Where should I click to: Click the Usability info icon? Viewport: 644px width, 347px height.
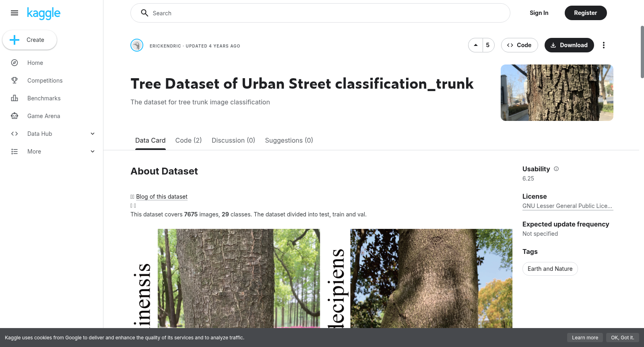pyautogui.click(x=556, y=169)
